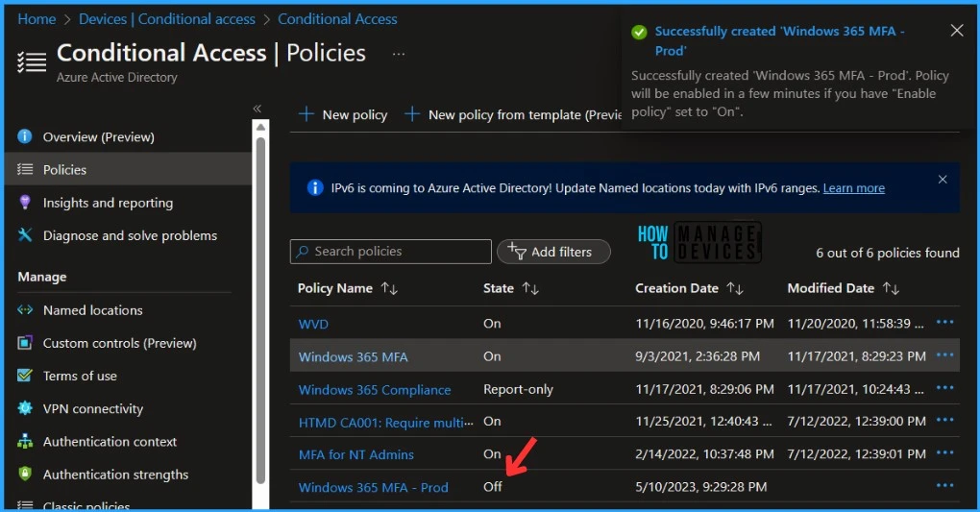Click the green success checkmark in notification

[x=639, y=32]
